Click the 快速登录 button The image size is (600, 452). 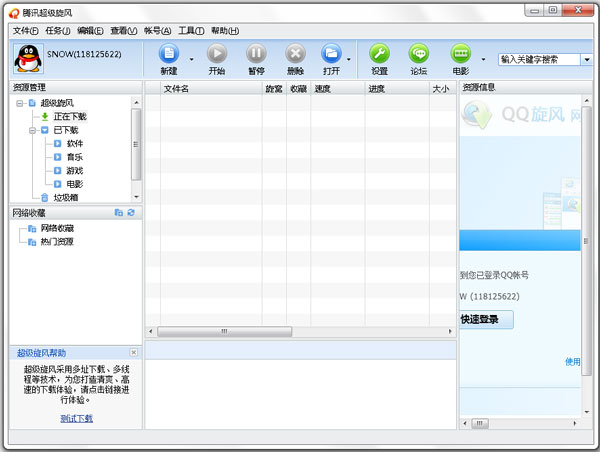click(486, 319)
